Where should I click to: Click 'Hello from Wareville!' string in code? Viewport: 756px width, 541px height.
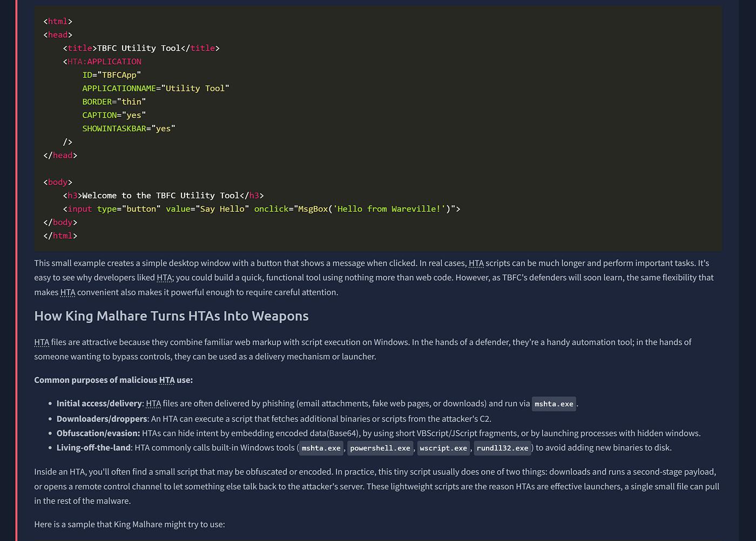click(389, 209)
